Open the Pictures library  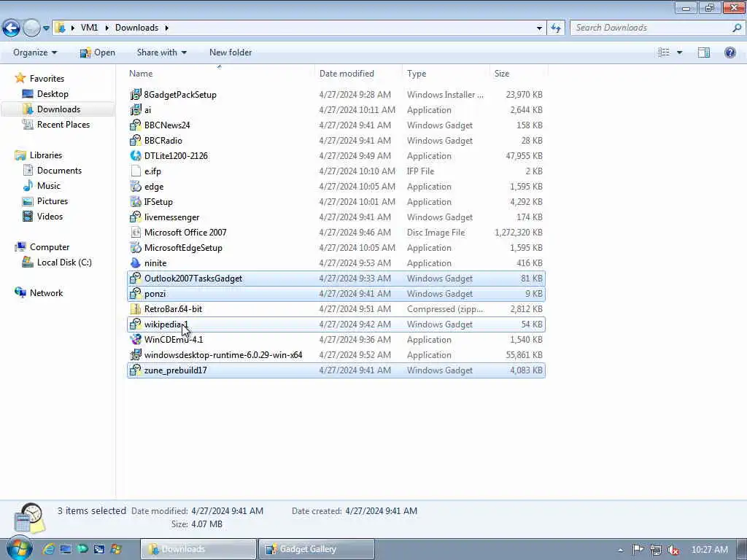(x=53, y=201)
